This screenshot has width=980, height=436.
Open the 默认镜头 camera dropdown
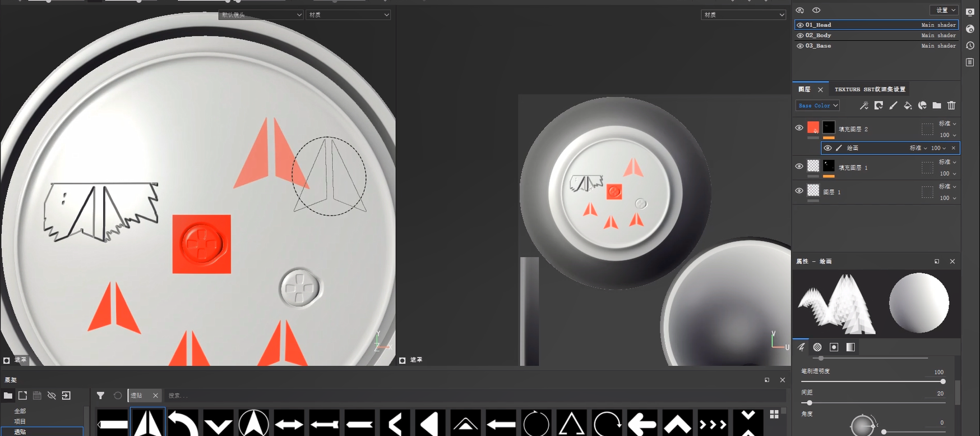[x=261, y=15]
